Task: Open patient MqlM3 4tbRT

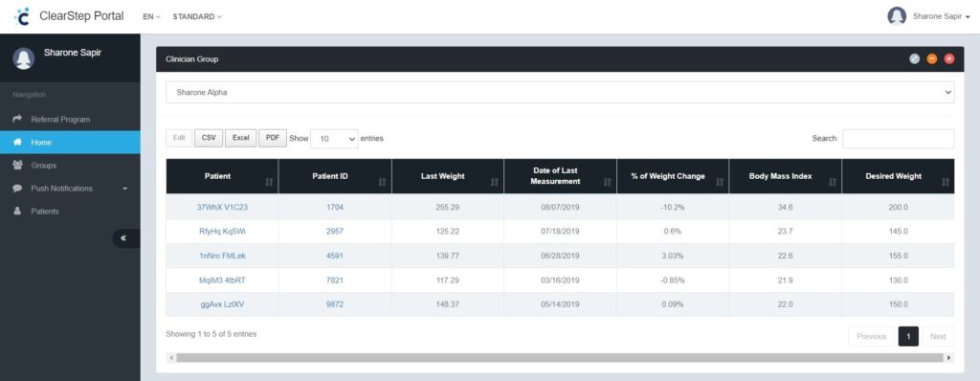Action: tap(222, 280)
